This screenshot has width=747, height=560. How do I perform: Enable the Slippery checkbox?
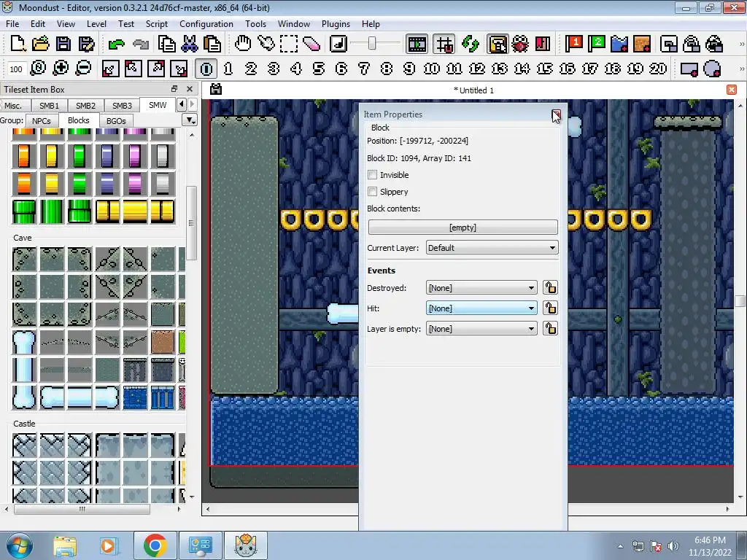pyautogui.click(x=373, y=192)
